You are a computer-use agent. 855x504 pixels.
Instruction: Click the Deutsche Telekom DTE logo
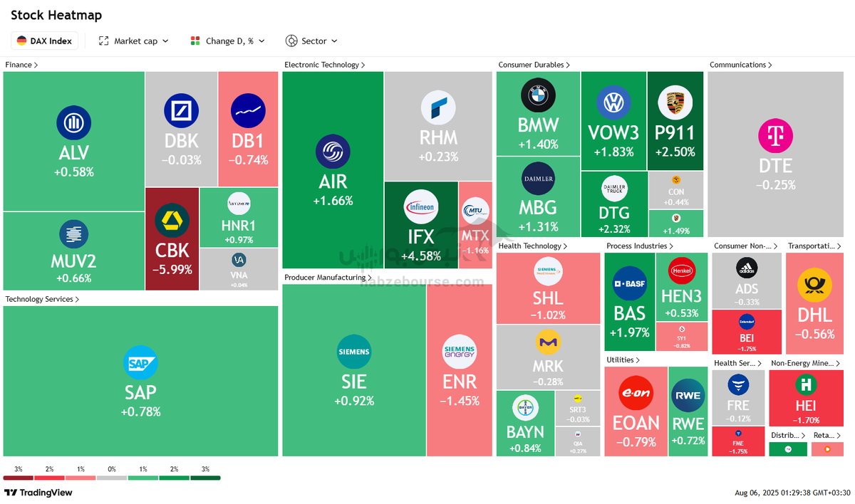tap(775, 137)
